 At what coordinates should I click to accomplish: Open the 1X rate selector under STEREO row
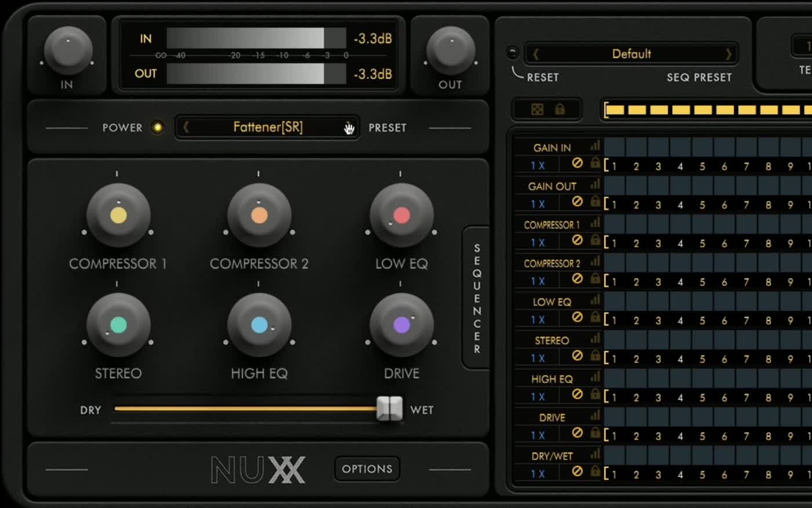538,358
